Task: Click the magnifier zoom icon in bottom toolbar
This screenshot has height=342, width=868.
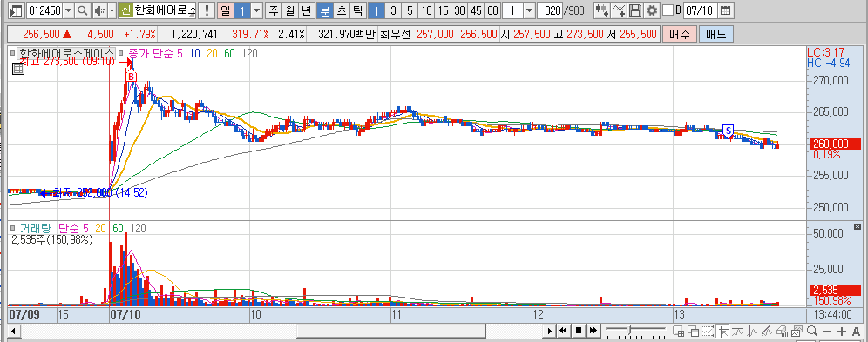Action: [x=812, y=331]
